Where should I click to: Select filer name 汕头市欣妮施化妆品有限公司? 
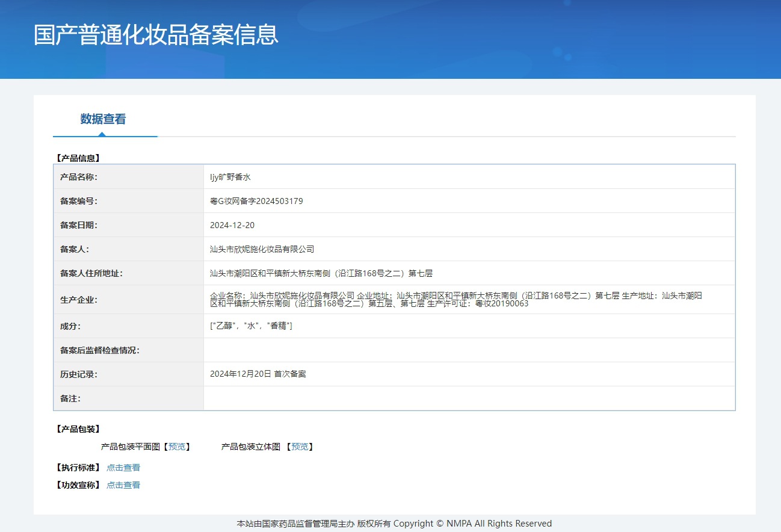(x=262, y=249)
